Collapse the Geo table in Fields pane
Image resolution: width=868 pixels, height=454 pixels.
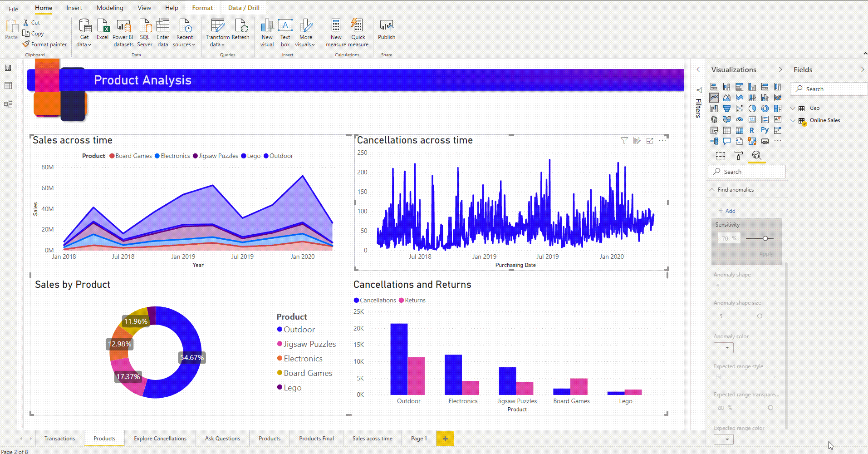pyautogui.click(x=793, y=108)
